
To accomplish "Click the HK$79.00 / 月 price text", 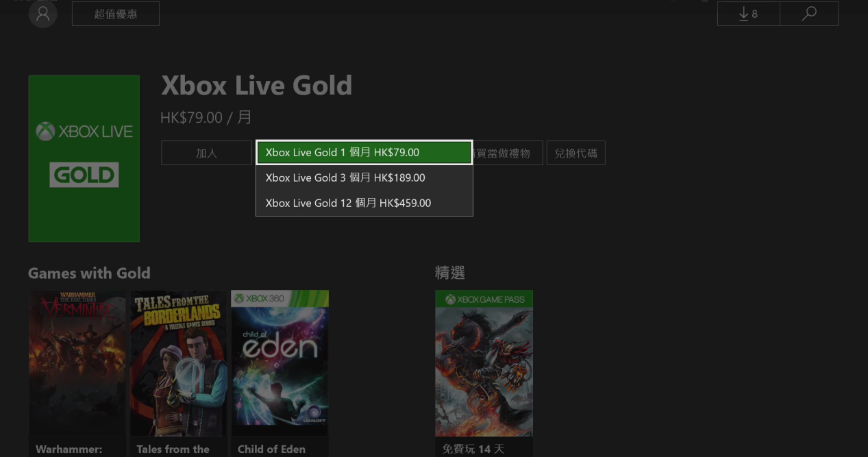I will click(x=206, y=118).
